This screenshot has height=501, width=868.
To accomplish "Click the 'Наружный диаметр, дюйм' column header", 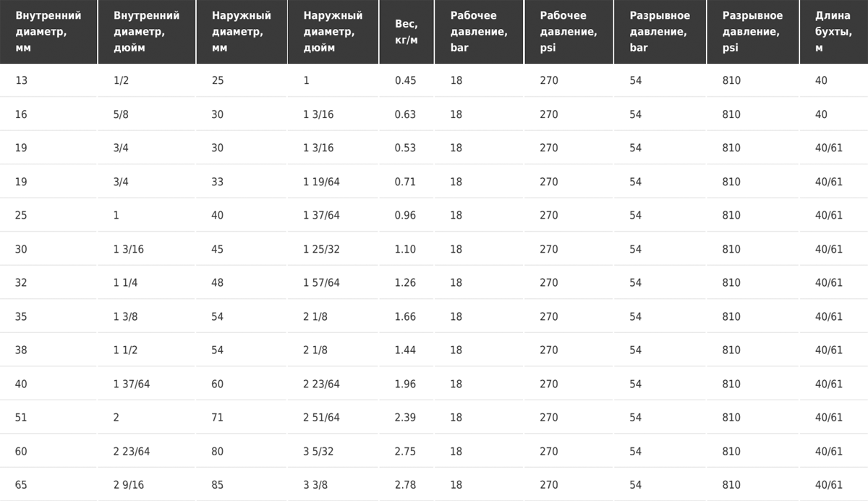I will click(333, 32).
